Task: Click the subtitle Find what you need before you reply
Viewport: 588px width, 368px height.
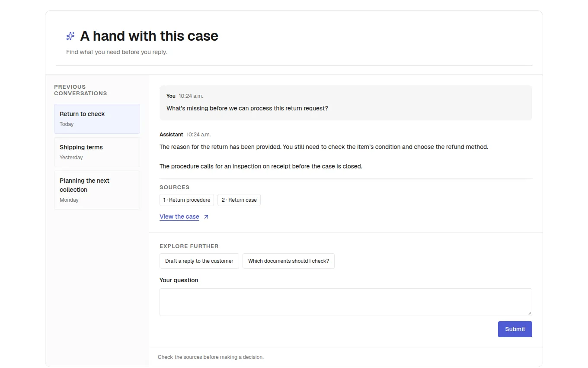Action: [117, 52]
